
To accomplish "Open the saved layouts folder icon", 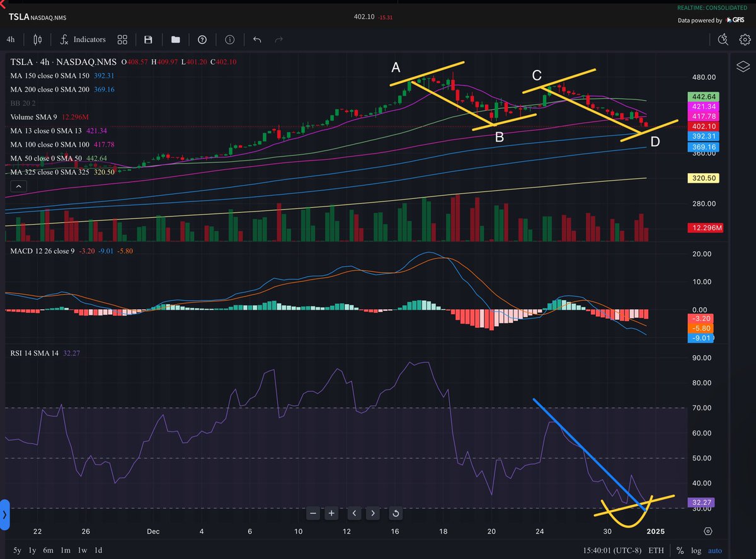I will [x=176, y=39].
